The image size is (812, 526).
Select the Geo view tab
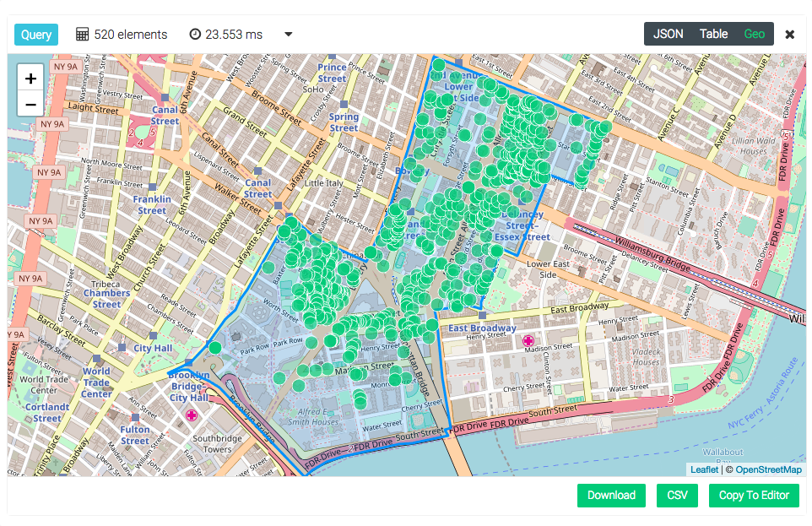click(x=754, y=34)
